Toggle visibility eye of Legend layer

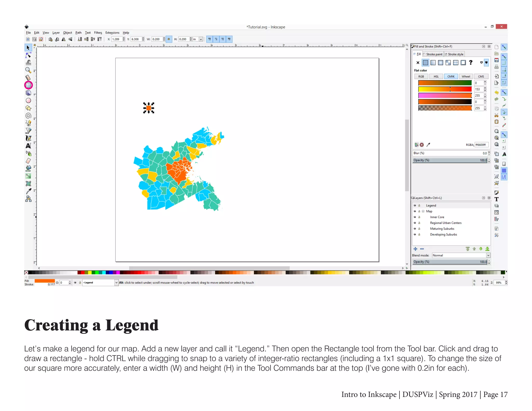click(x=415, y=206)
